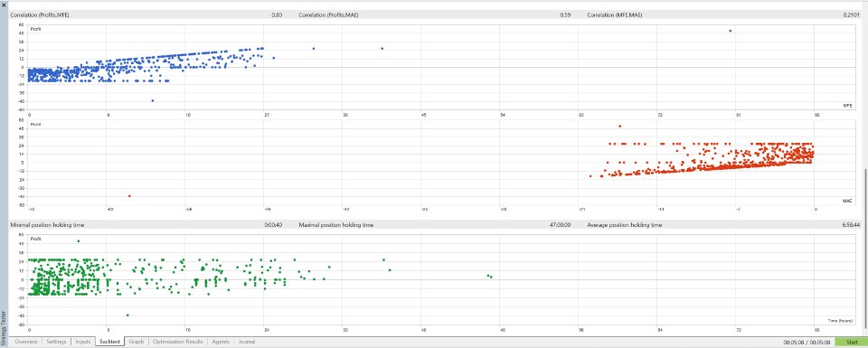The image size is (868, 348).
Task: Show the Agents tab
Action: (x=221, y=342)
